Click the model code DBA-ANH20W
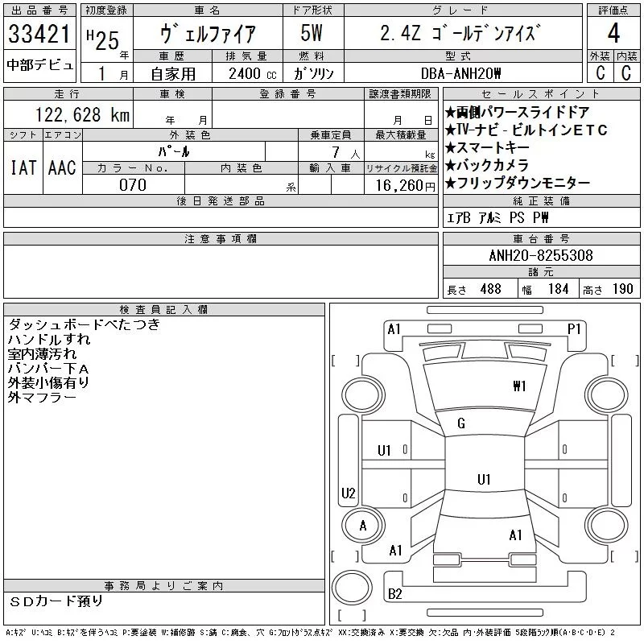This screenshot has height=644, width=644. (x=462, y=73)
